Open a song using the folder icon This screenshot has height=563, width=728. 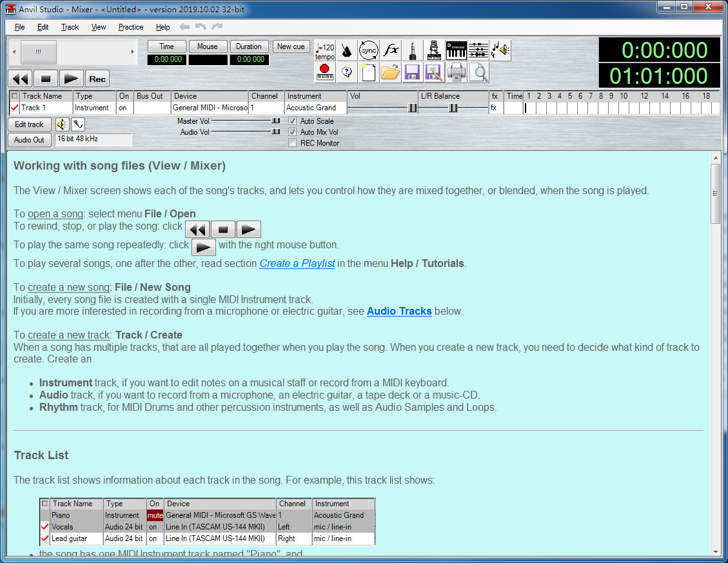click(391, 72)
